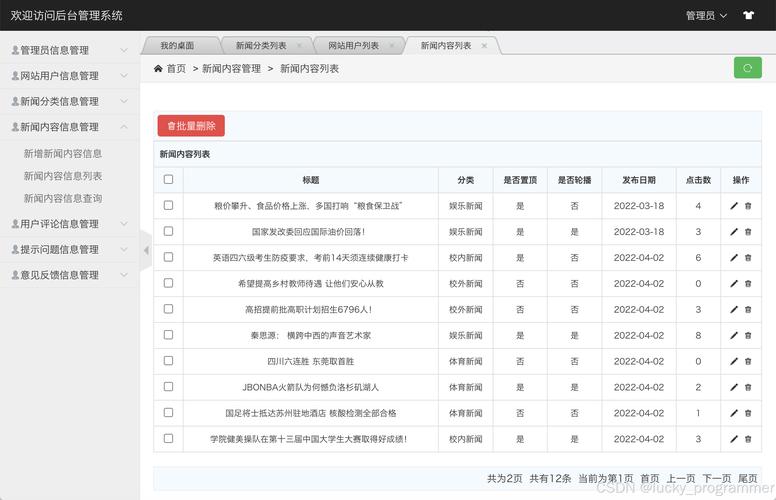
Task: Jump to 尾页 in pagination
Action: click(747, 478)
